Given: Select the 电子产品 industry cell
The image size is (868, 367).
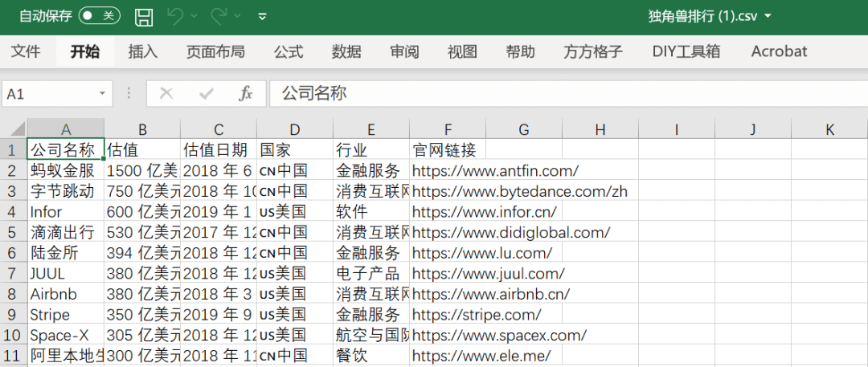Looking at the screenshot, I should click(371, 274).
